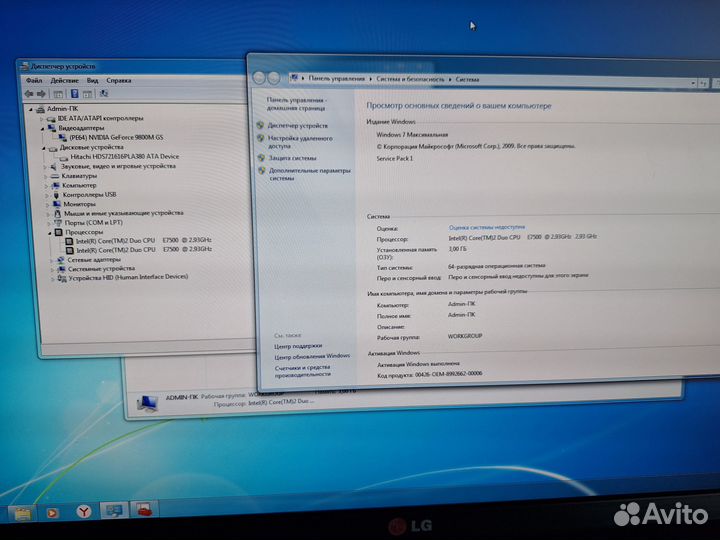
Task: Select Hitachi HDS721616PLA380 ATA Device entry
Action: 125,157
